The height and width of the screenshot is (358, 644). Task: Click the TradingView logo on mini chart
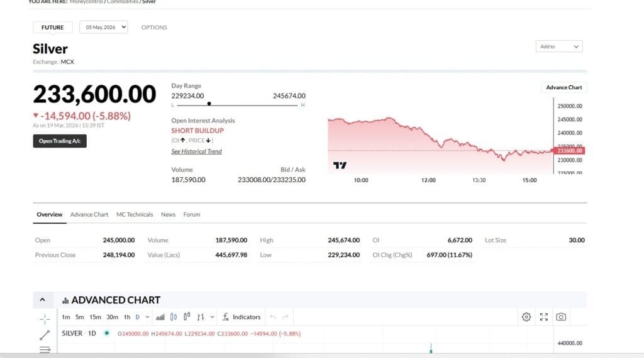(340, 165)
